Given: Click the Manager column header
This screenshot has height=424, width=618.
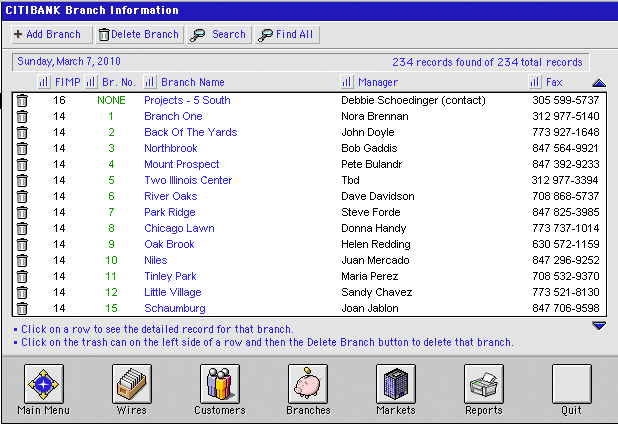Looking at the screenshot, I should [378, 82].
